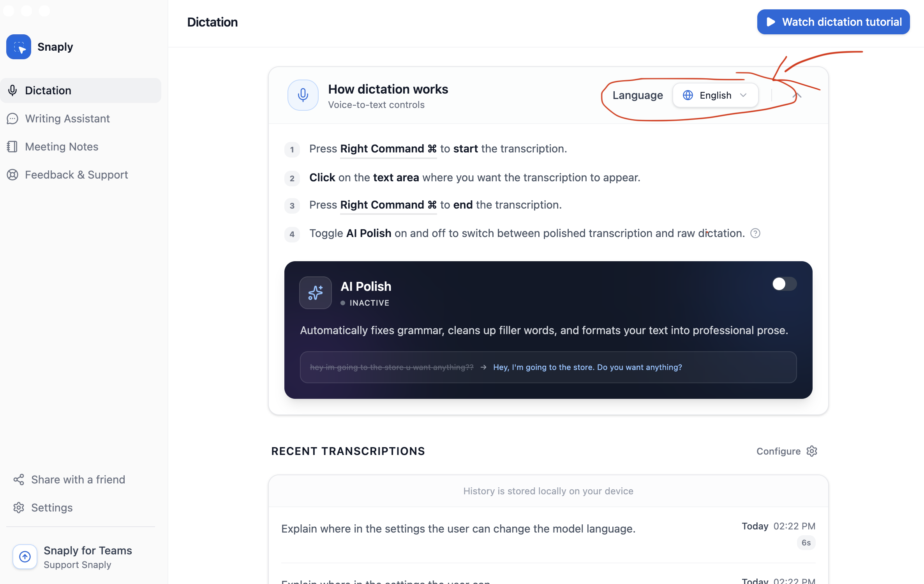924x584 pixels.
Task: Click the globe icon in the language selector
Action: point(687,95)
